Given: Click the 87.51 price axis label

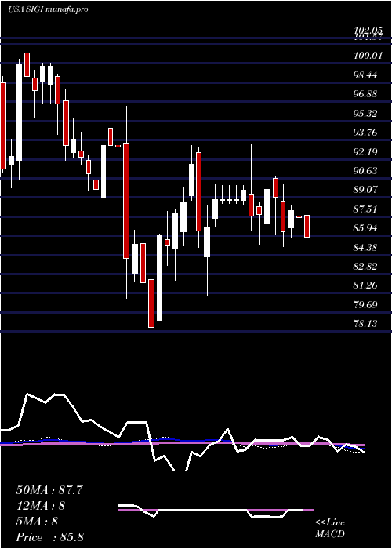Looking at the screenshot, I should pos(366,209).
